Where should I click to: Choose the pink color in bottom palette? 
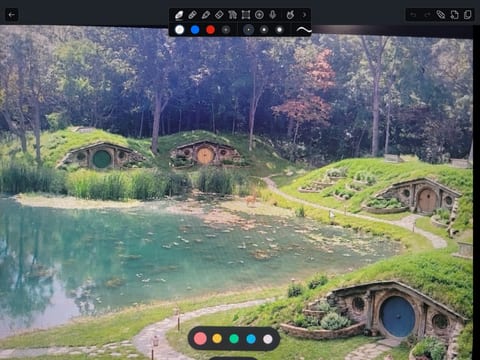coord(200,339)
